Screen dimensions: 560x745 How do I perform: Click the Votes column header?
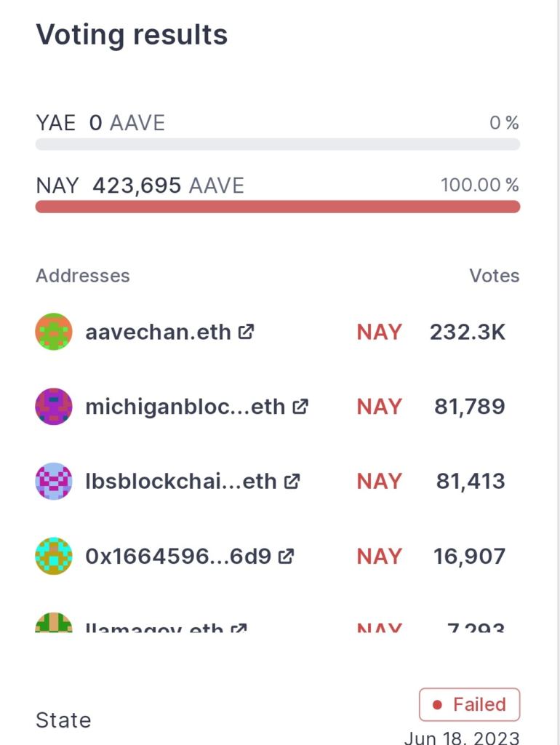(495, 276)
